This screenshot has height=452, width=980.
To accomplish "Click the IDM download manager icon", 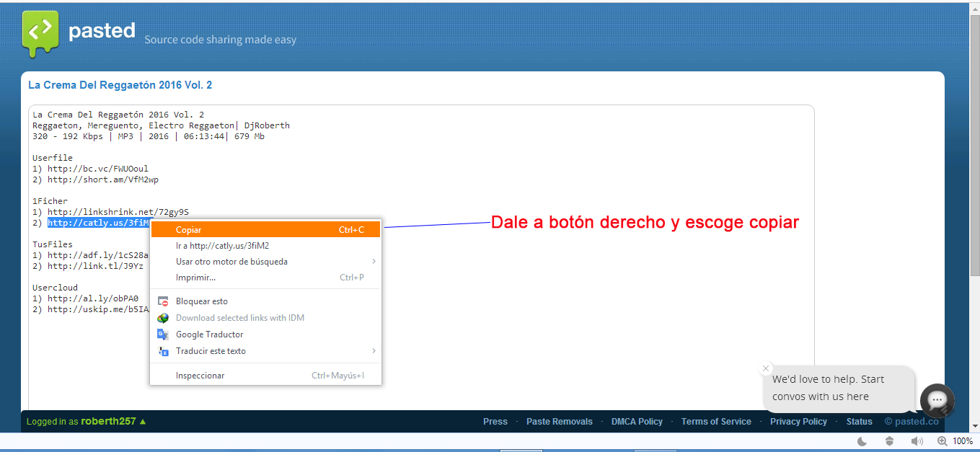I will tap(164, 317).
